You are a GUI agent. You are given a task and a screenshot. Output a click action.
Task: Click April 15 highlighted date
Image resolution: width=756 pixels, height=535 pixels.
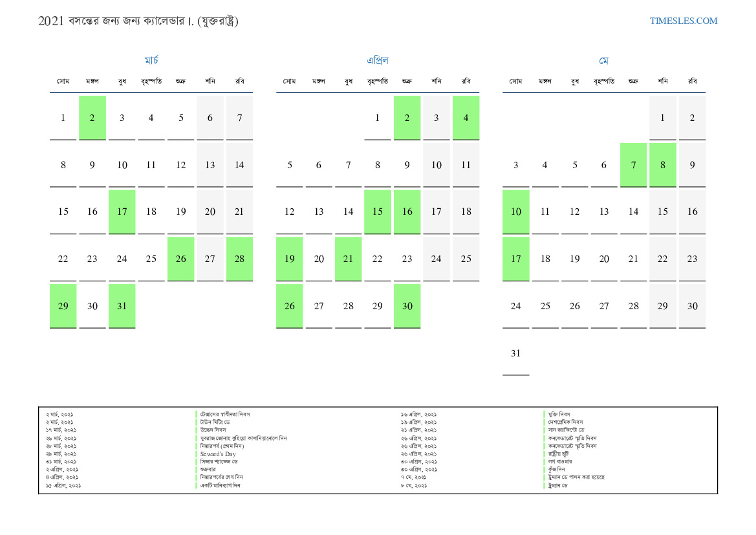click(378, 212)
